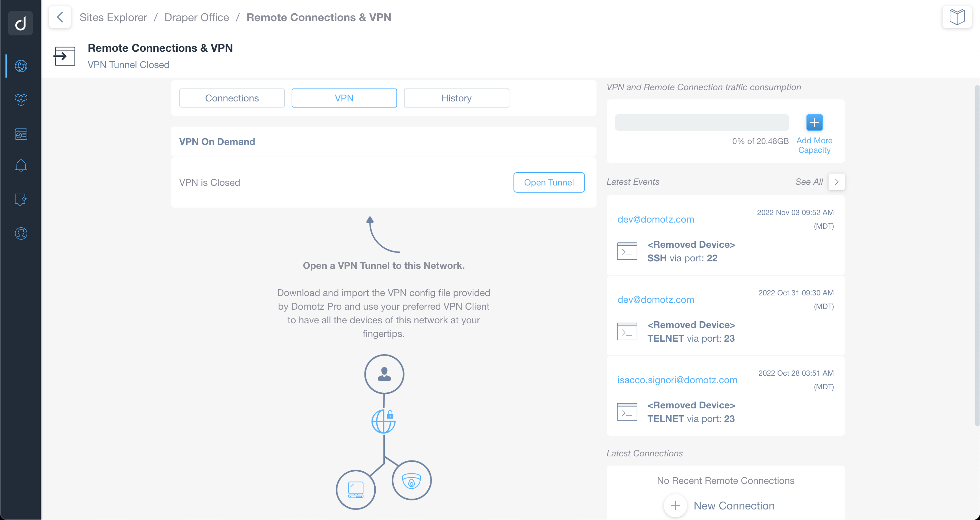The width and height of the screenshot is (980, 520).
Task: Click 'Latest Events' section label
Action: [633, 182]
